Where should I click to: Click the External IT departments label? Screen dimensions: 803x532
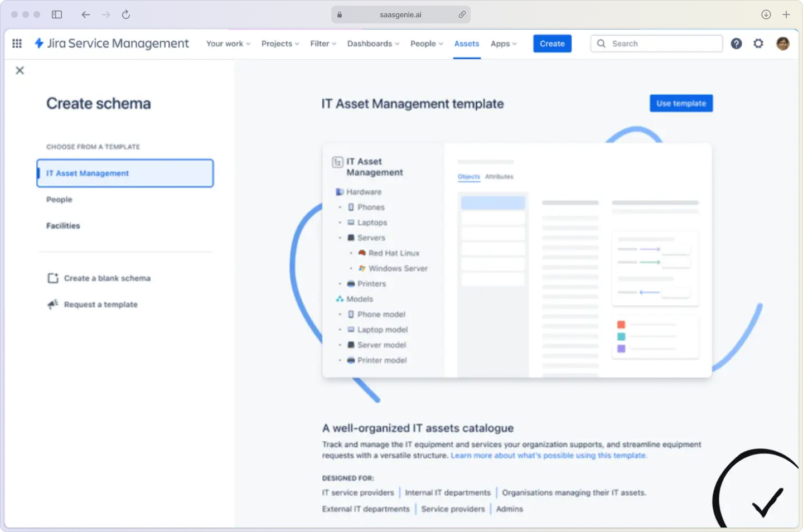(366, 509)
